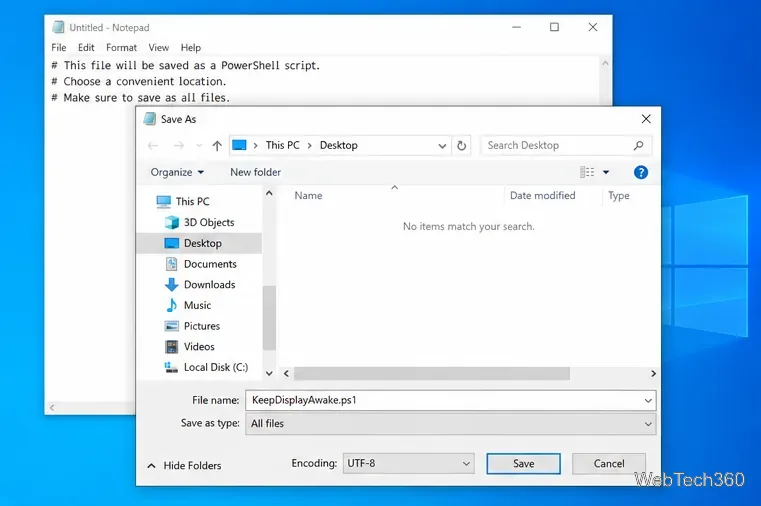Click navigation pane vertical scrollbar thumb
761x506 pixels.
tap(269, 317)
